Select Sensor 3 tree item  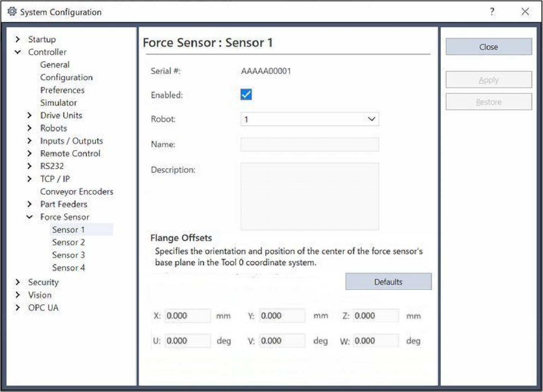pos(69,255)
